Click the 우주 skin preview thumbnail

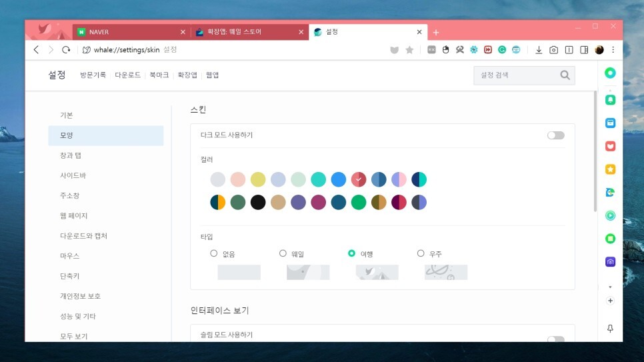pyautogui.click(x=445, y=272)
